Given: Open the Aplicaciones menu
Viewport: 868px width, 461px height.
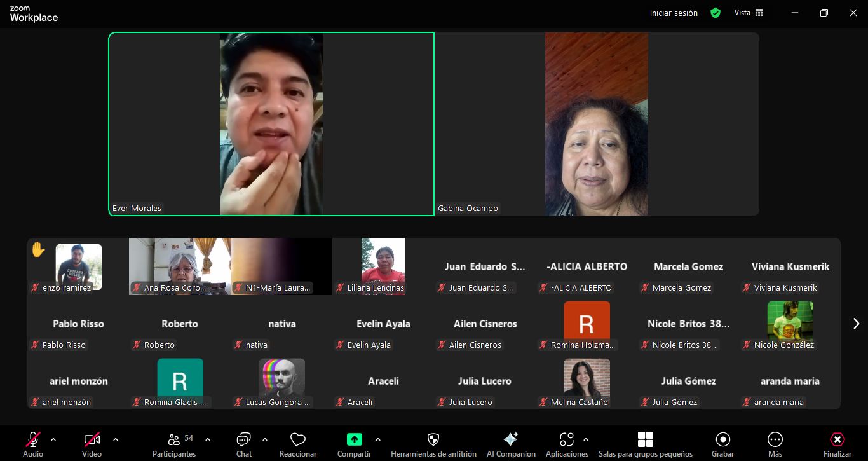Looking at the screenshot, I should click(566, 440).
